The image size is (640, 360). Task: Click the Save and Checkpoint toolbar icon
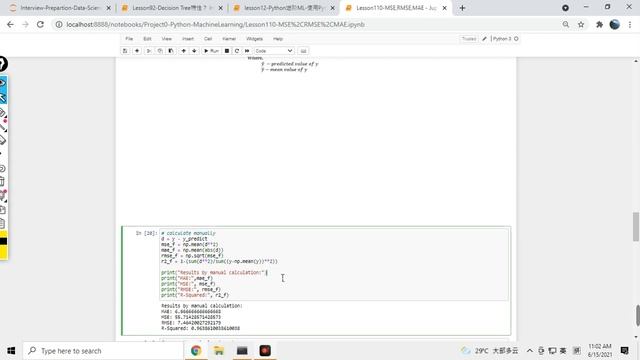(125, 51)
